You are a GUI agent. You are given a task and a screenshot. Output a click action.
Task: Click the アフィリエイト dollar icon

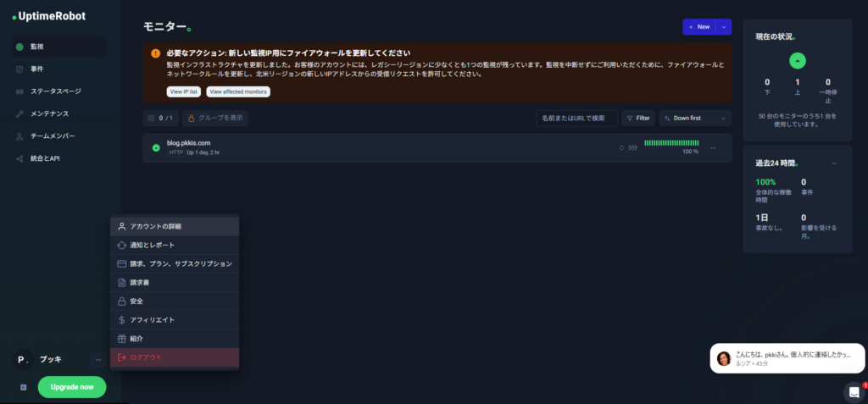122,320
